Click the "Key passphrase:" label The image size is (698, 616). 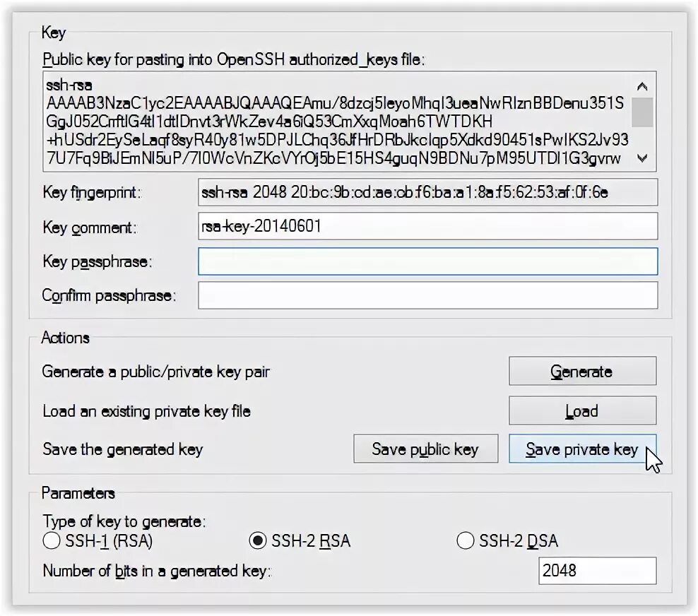pos(97,261)
